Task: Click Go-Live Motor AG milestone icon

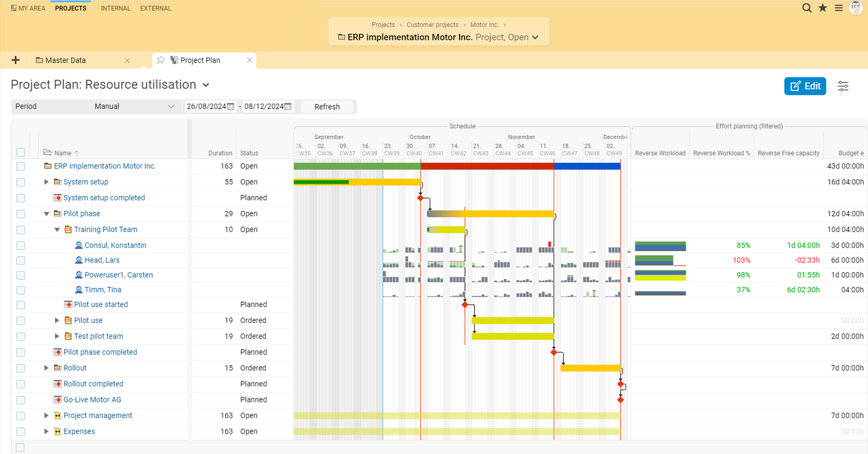Action: 58,400
